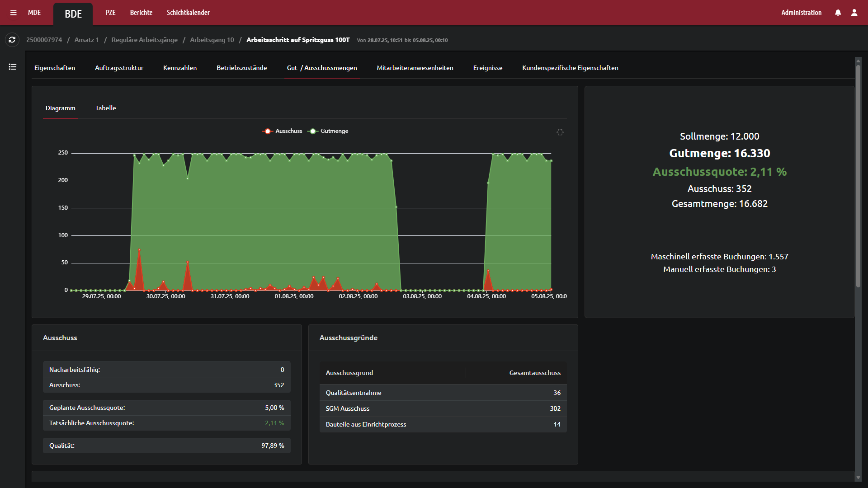Click the Gutmenge: 16.330 summary text
The width and height of the screenshot is (868, 488).
click(x=720, y=154)
